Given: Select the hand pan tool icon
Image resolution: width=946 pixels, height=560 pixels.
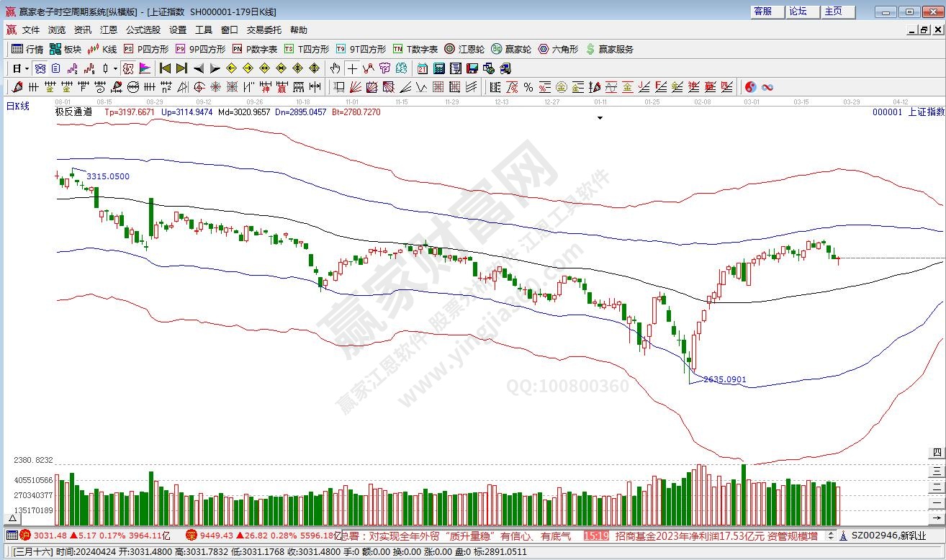Looking at the screenshot, I should pyautogui.click(x=335, y=68).
